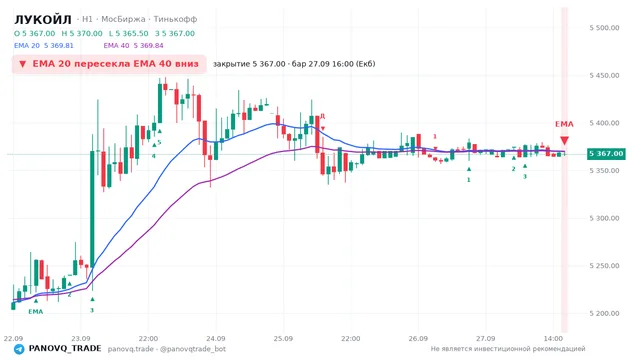Click the 26.09 date axis label
The image size is (640, 360).
(x=418, y=338)
